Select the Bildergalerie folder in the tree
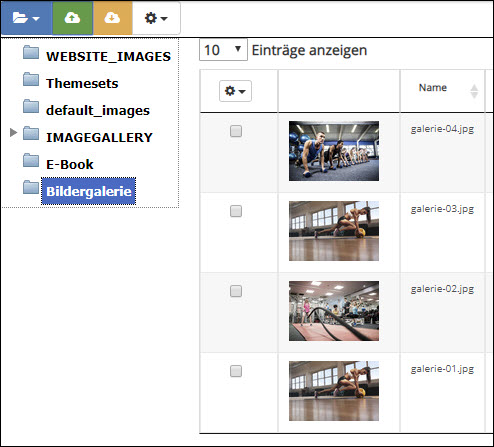494x447 pixels. pyautogui.click(x=88, y=191)
